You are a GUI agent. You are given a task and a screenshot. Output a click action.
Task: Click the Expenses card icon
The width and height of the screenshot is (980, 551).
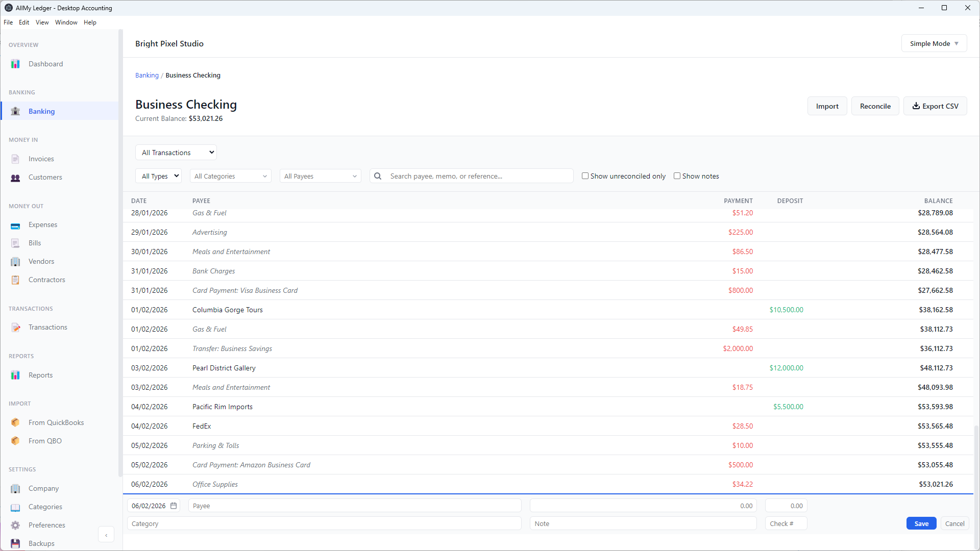[15, 224]
